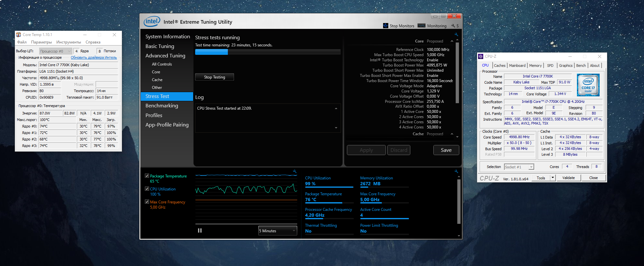Screen dimensions: 644x266
Task: Click the stats panel scrollbar in XTU
Action: 459,201
